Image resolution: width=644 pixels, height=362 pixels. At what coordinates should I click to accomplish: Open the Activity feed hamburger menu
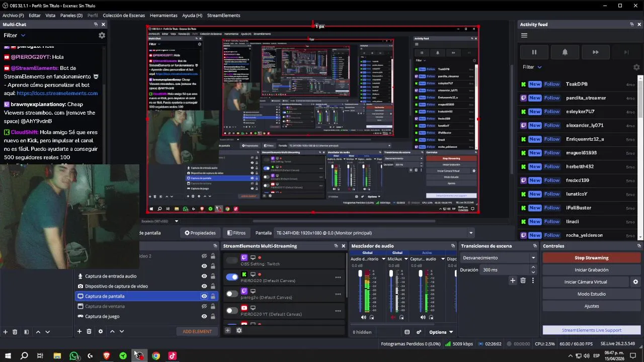click(x=524, y=35)
